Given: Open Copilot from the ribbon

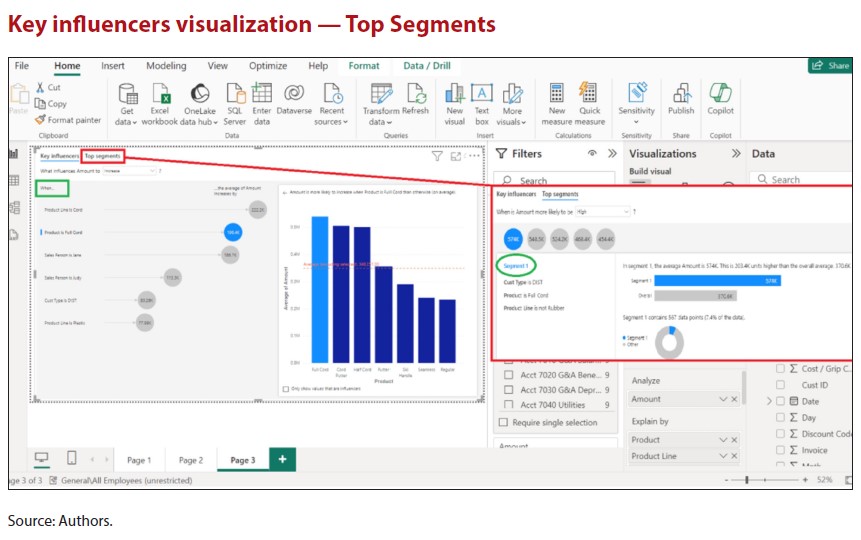Looking at the screenshot, I should (720, 94).
